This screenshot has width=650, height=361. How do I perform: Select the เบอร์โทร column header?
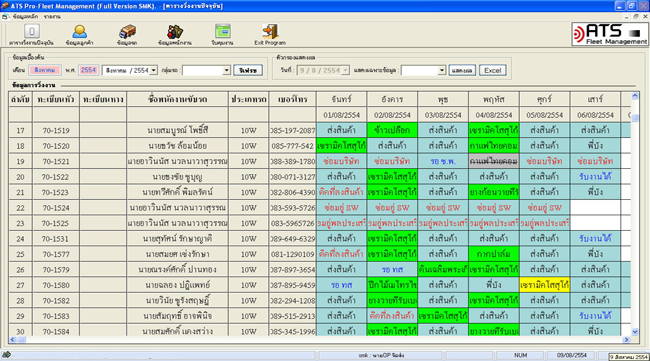pyautogui.click(x=293, y=99)
